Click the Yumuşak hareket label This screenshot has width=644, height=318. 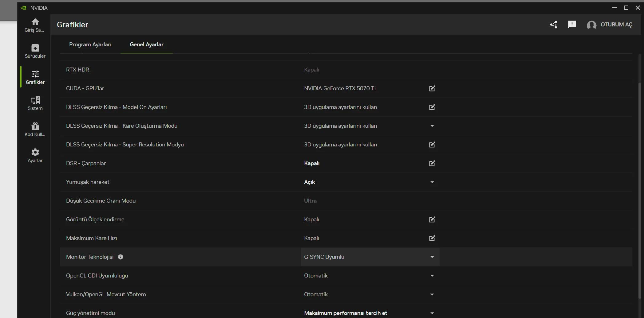click(88, 182)
